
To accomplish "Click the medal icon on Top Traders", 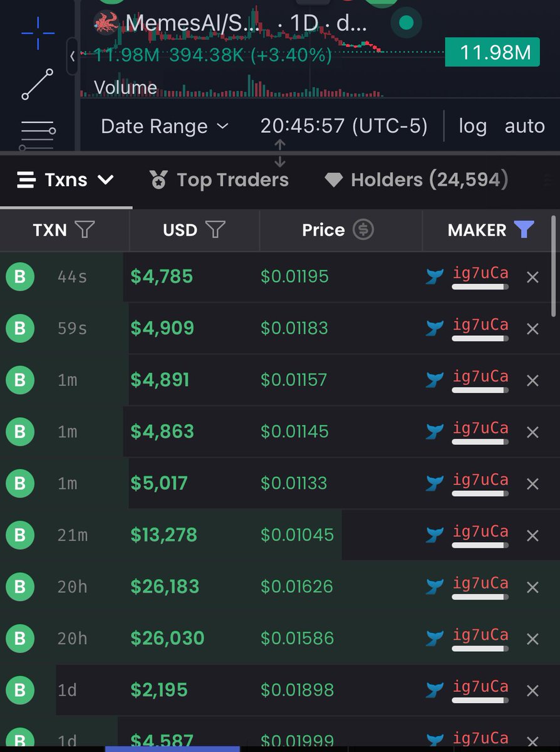I will click(x=158, y=180).
